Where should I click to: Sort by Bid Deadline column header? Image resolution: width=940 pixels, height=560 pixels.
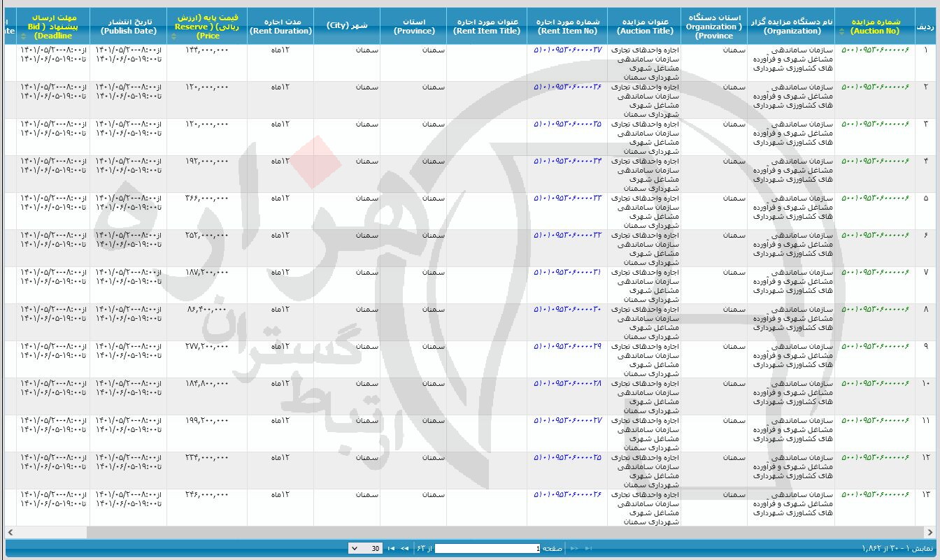pyautogui.click(x=53, y=27)
